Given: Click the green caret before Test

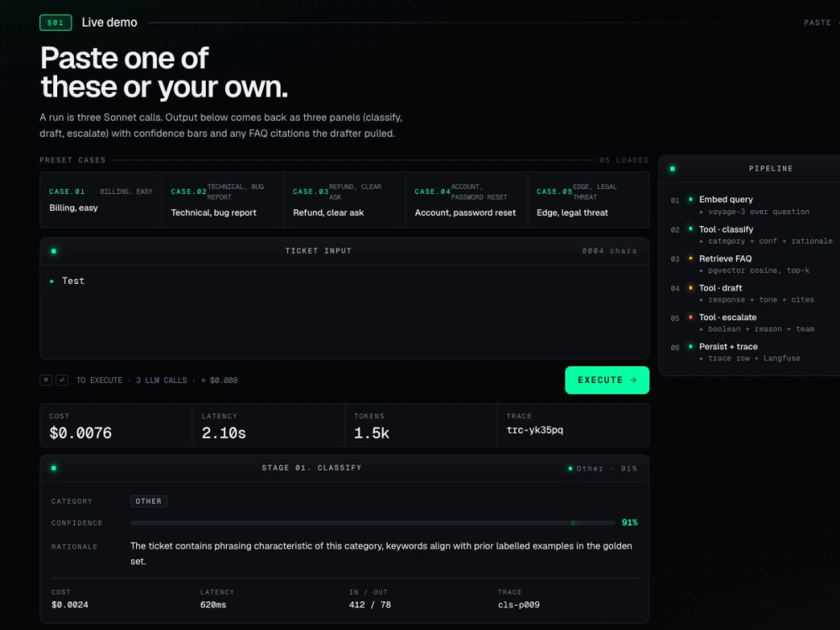Looking at the screenshot, I should click(x=52, y=281).
